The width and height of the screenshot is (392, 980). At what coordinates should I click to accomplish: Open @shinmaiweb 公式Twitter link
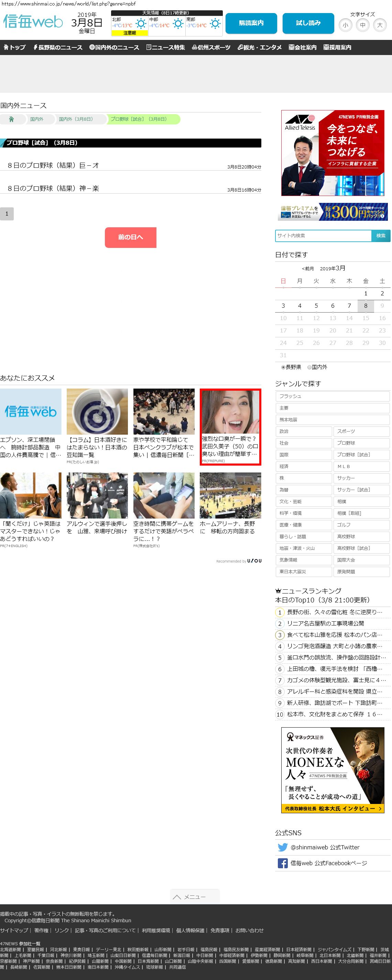[325, 848]
